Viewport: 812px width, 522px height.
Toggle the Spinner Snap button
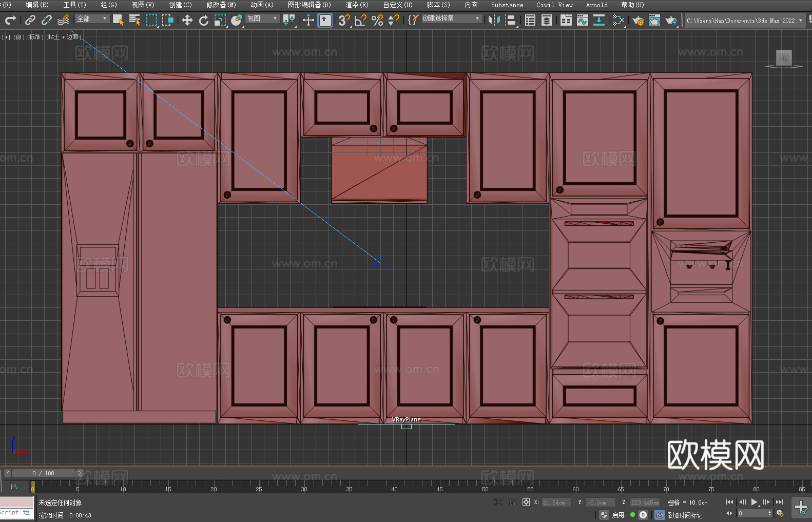coord(394,20)
